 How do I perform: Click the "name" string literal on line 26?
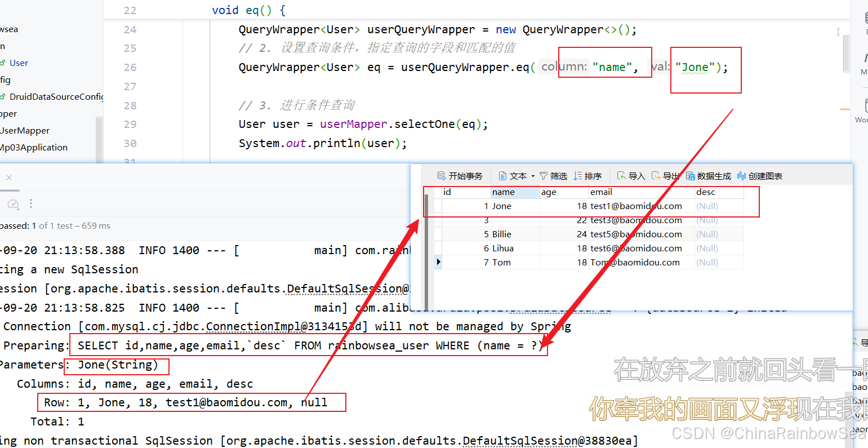[612, 68]
